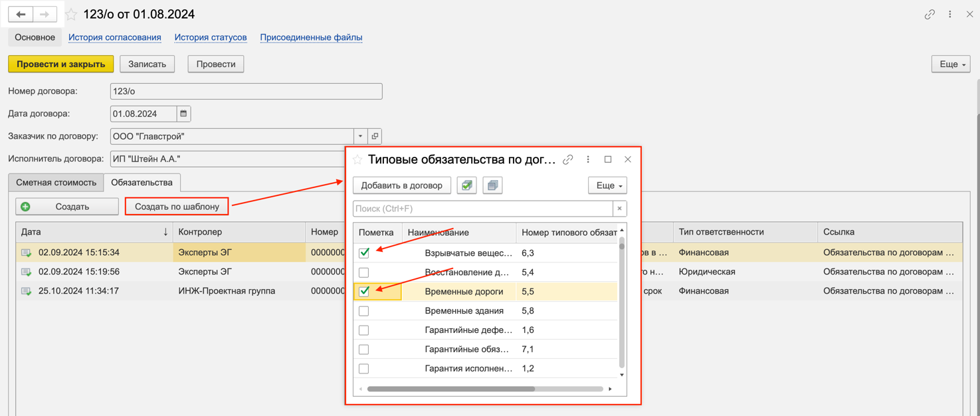Expand the customer dropdown list arrow
The width and height of the screenshot is (980, 416).
(360, 136)
